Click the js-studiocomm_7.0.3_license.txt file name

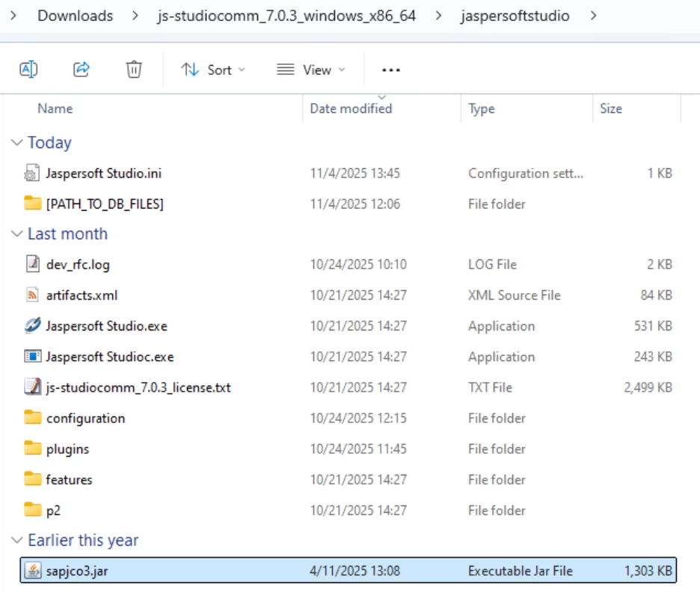coord(138,388)
